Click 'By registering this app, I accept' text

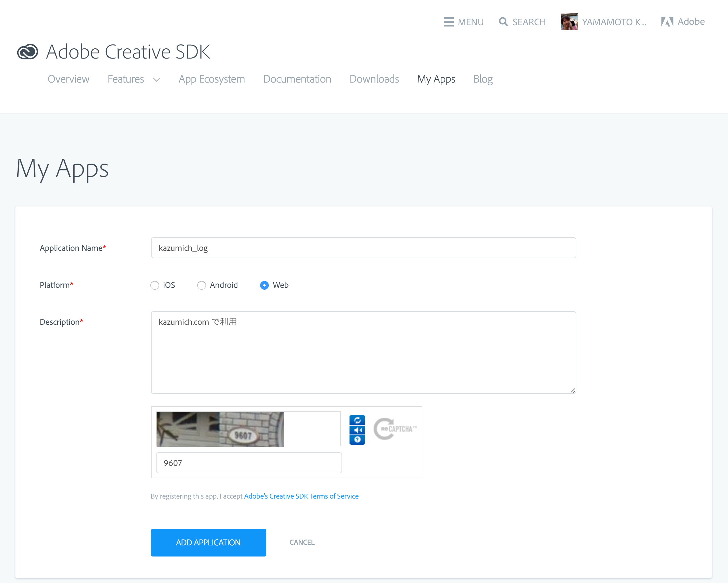(x=197, y=496)
